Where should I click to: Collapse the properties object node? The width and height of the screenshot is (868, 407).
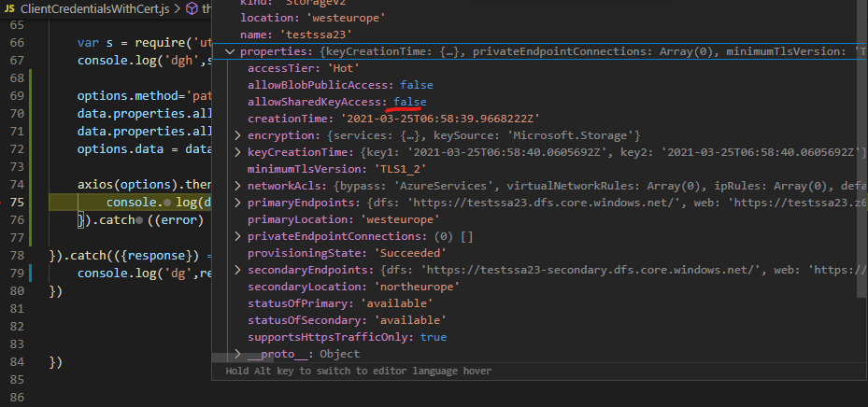click(x=229, y=52)
